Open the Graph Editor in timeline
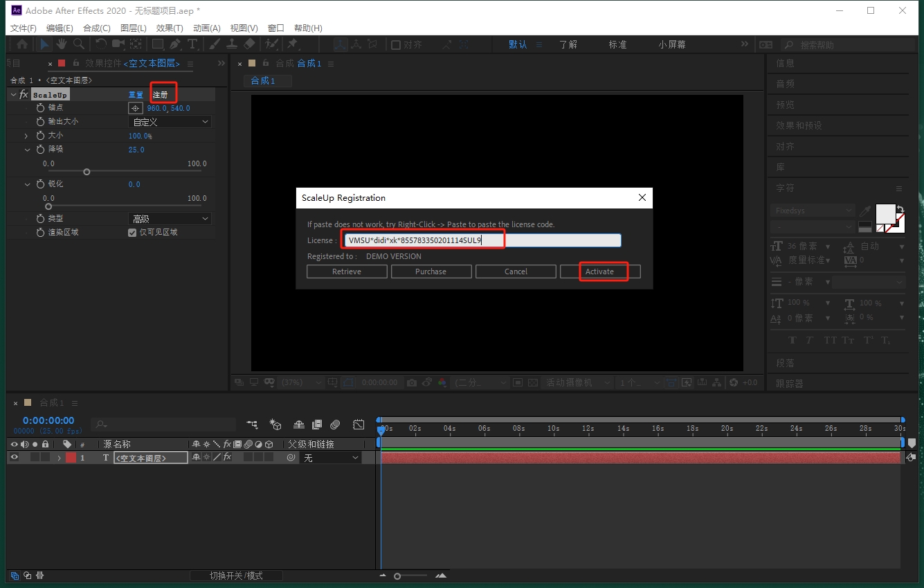Image resolution: width=924 pixels, height=588 pixels. tap(359, 425)
